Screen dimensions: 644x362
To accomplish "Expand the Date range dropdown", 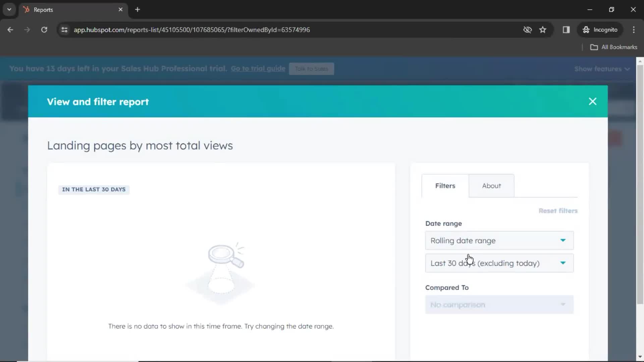I will click(x=499, y=240).
